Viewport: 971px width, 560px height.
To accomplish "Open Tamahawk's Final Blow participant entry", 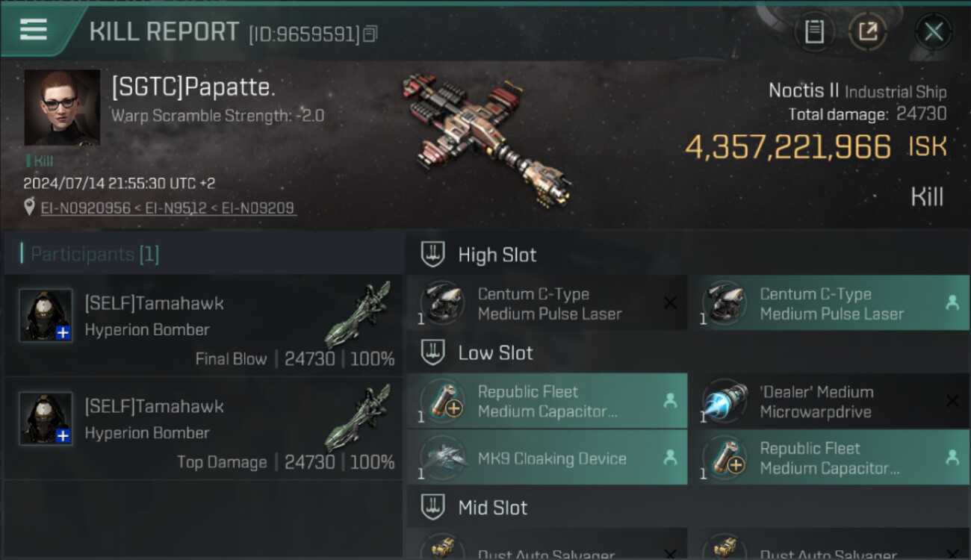I will pos(203,326).
